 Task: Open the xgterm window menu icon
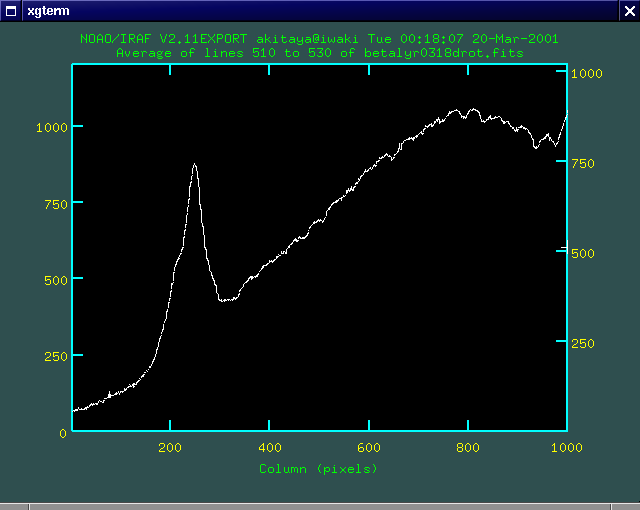[11, 9]
